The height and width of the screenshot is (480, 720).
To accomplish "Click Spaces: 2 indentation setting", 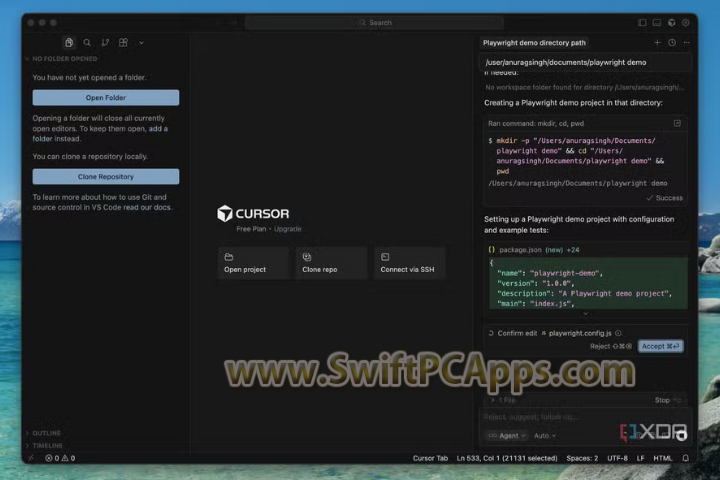I will click(x=582, y=458).
